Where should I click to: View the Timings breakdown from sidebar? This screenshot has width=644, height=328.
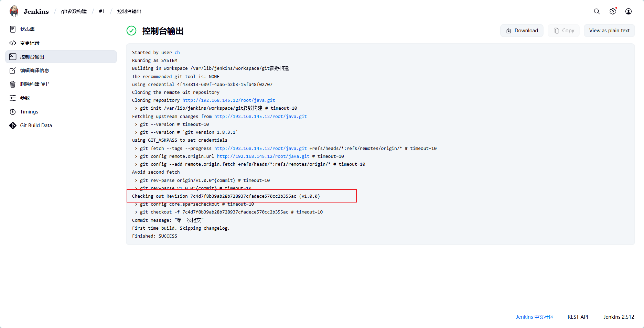tap(29, 111)
